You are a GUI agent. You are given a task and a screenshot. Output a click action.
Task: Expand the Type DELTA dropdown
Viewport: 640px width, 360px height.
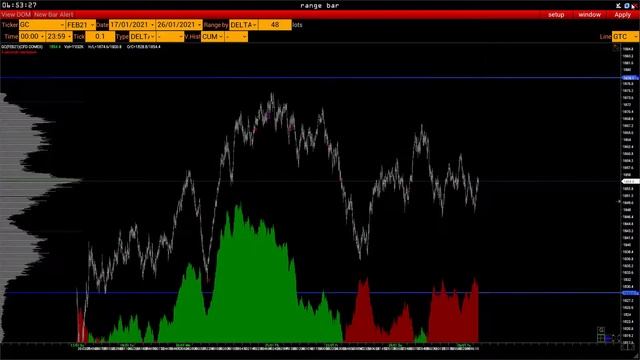tap(142, 36)
